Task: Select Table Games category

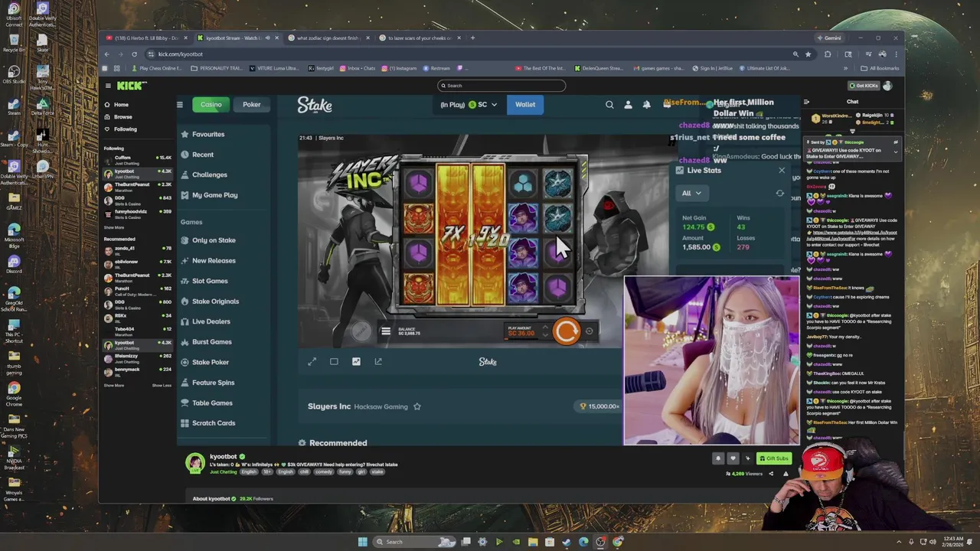Action: (207, 403)
